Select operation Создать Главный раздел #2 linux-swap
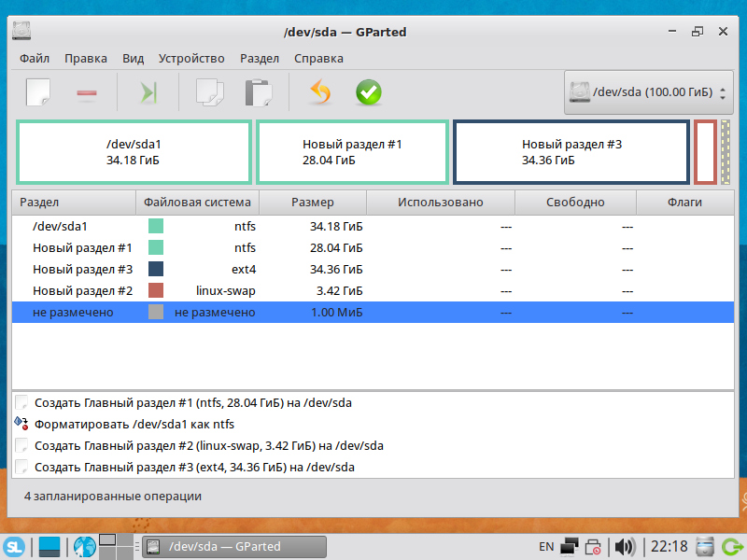 point(373,446)
